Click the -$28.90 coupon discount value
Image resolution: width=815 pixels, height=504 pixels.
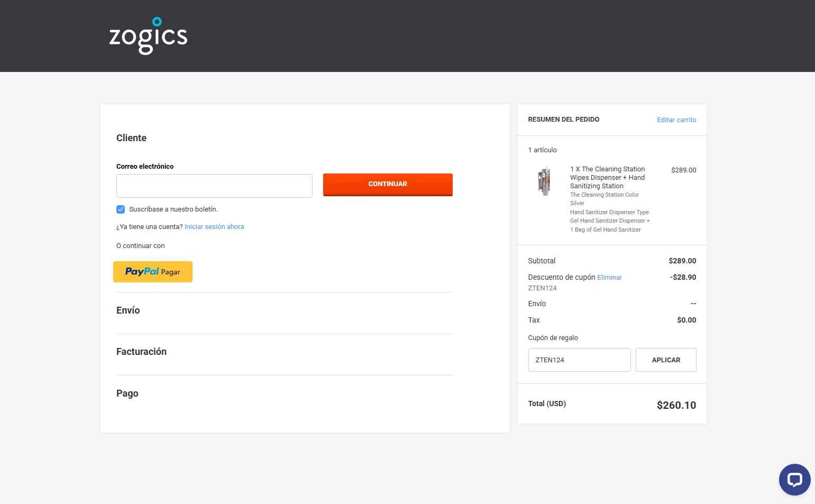click(683, 277)
